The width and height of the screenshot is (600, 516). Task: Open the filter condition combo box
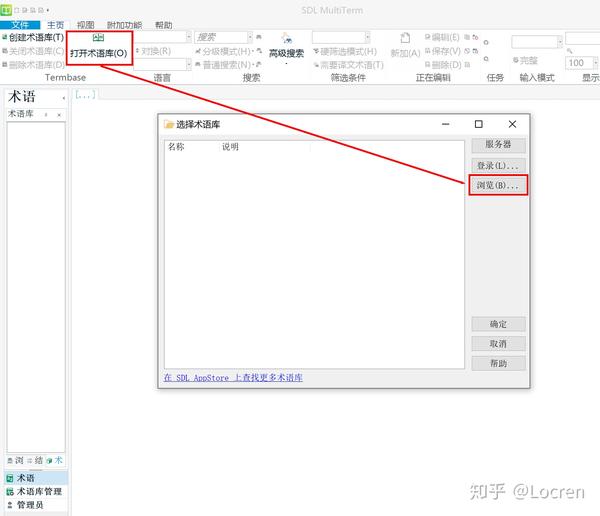[x=341, y=37]
